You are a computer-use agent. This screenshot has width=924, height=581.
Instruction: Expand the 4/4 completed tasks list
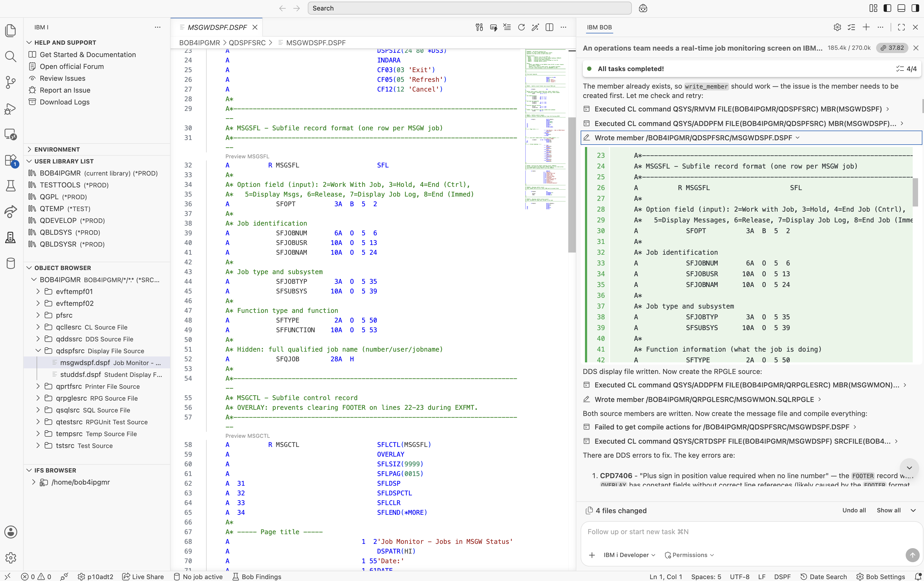click(906, 69)
